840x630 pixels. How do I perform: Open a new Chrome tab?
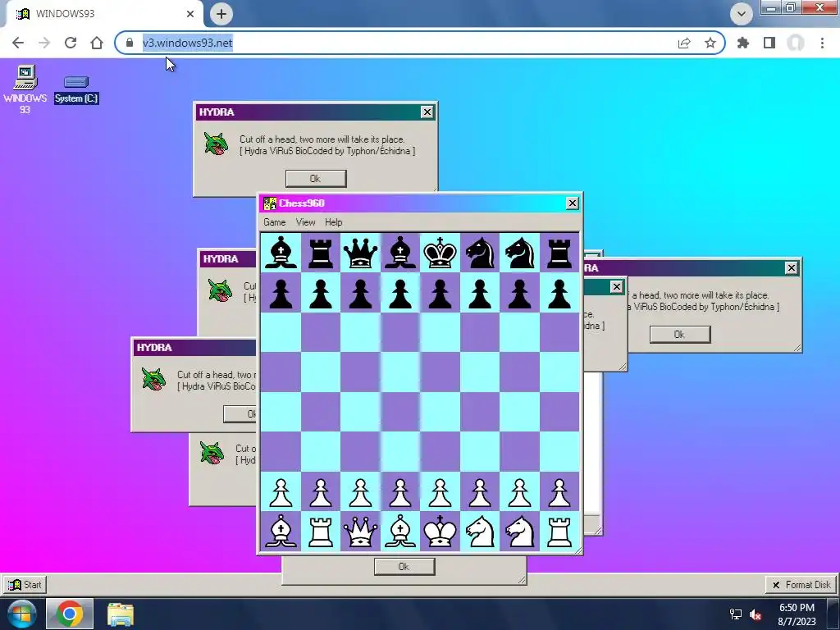(x=221, y=14)
